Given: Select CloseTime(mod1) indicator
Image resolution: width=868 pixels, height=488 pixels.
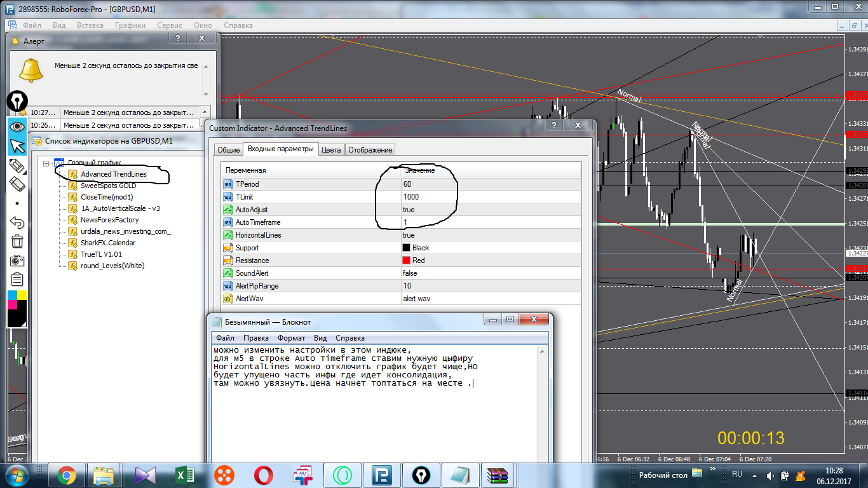Looking at the screenshot, I should (107, 197).
